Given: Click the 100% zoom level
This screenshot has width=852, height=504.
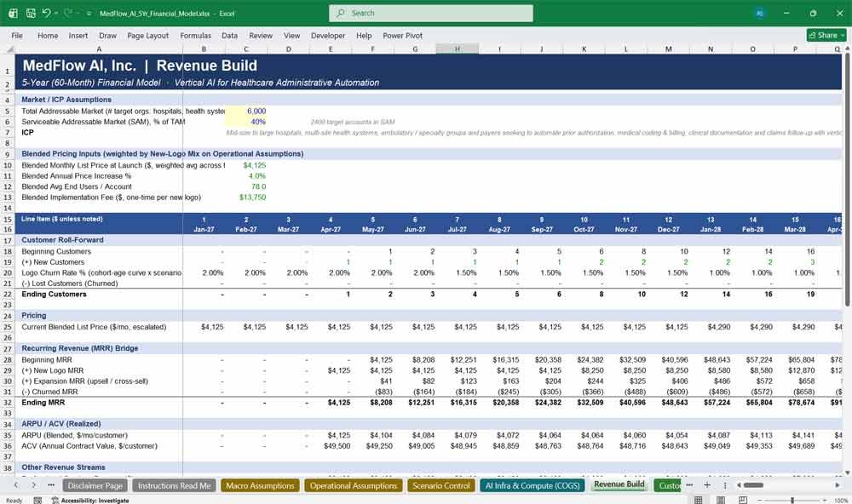Looking at the screenshot, I should (x=841, y=501).
